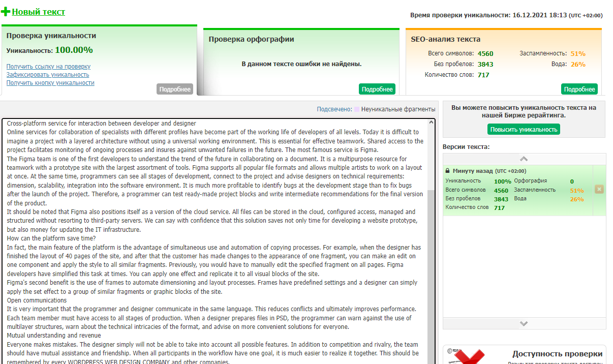Click the checked text area scrollbar
613x364 pixels.
point(432,241)
